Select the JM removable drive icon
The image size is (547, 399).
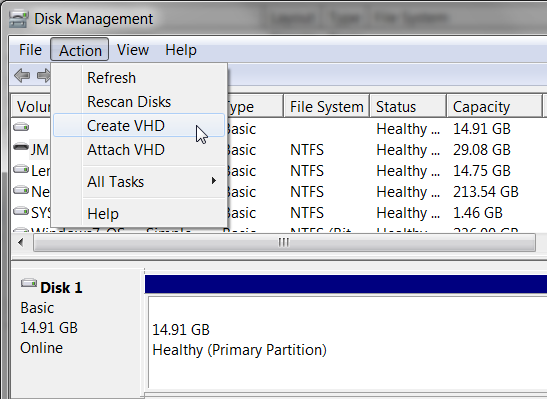click(x=21, y=147)
